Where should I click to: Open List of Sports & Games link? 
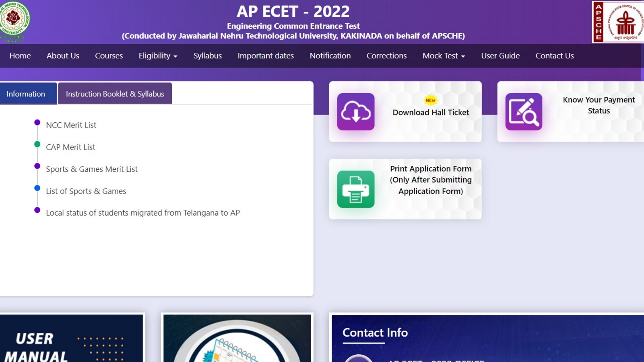coord(86,191)
